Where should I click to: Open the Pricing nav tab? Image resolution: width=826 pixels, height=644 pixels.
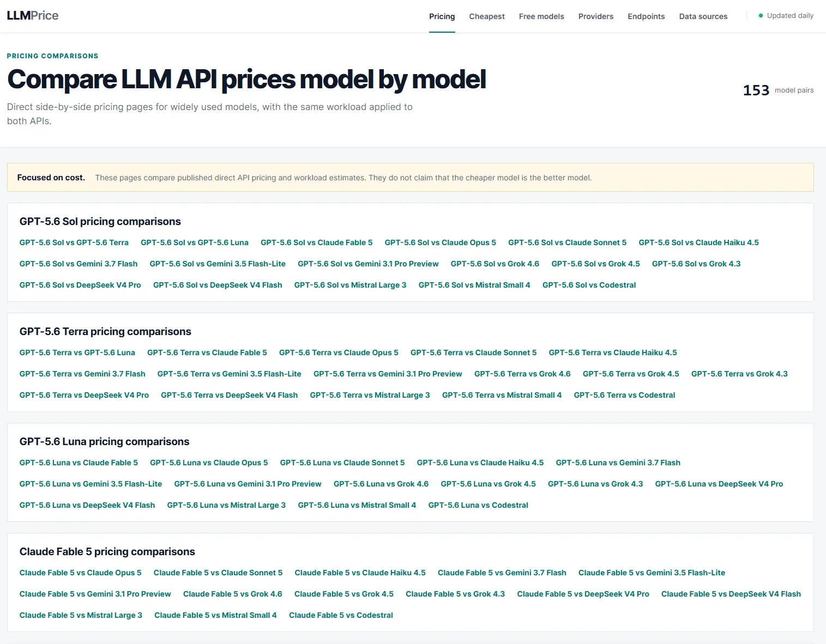(x=442, y=16)
